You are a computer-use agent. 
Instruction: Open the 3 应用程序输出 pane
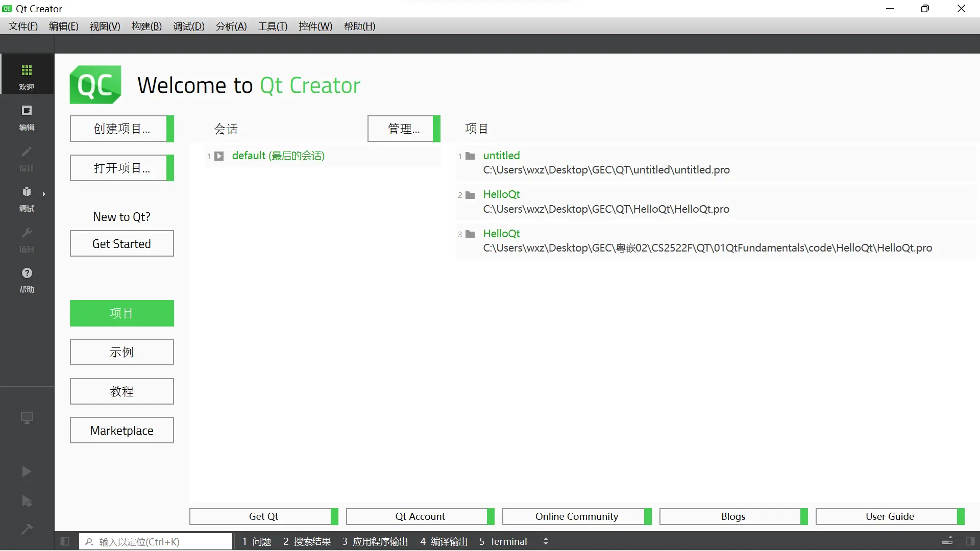[x=375, y=541]
